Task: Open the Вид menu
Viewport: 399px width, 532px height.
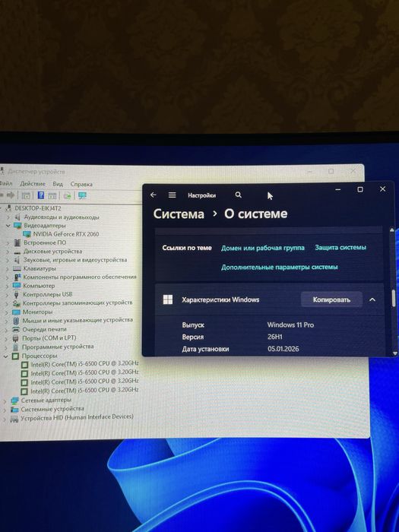Action: pos(58,184)
